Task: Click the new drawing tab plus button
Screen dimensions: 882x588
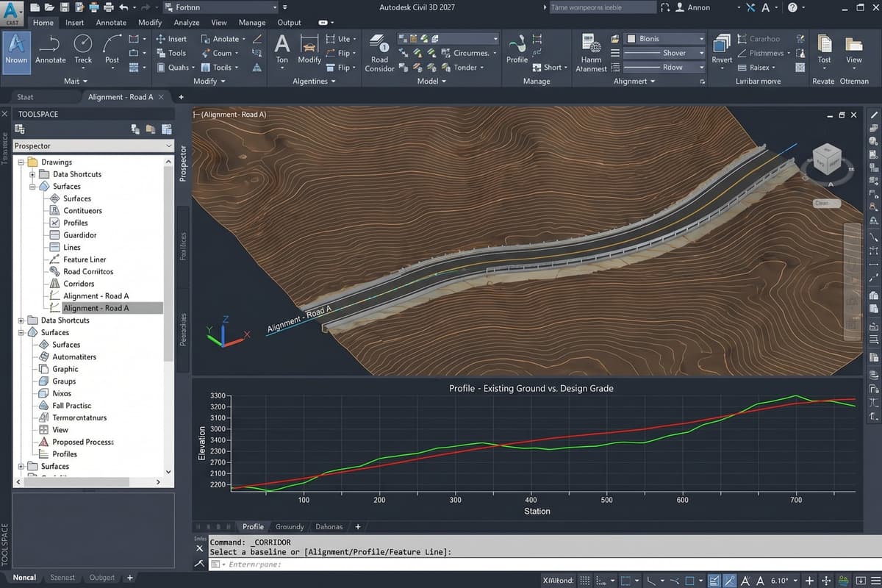Action: 181,97
